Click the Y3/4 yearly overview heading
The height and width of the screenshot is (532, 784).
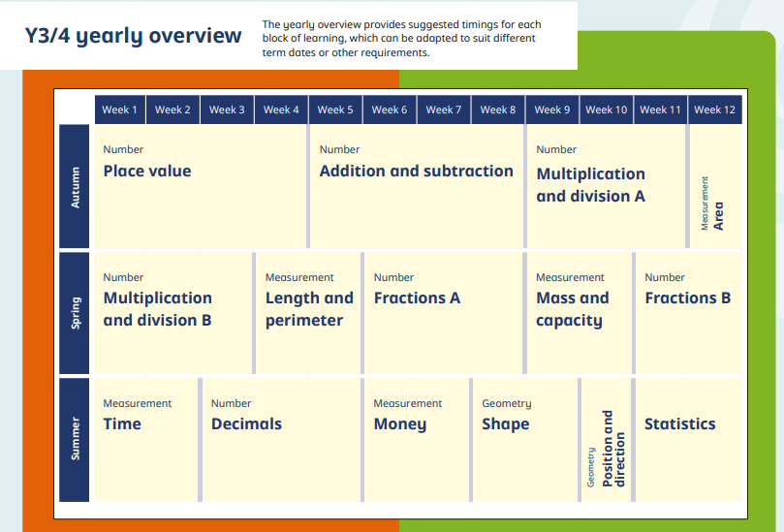[134, 37]
